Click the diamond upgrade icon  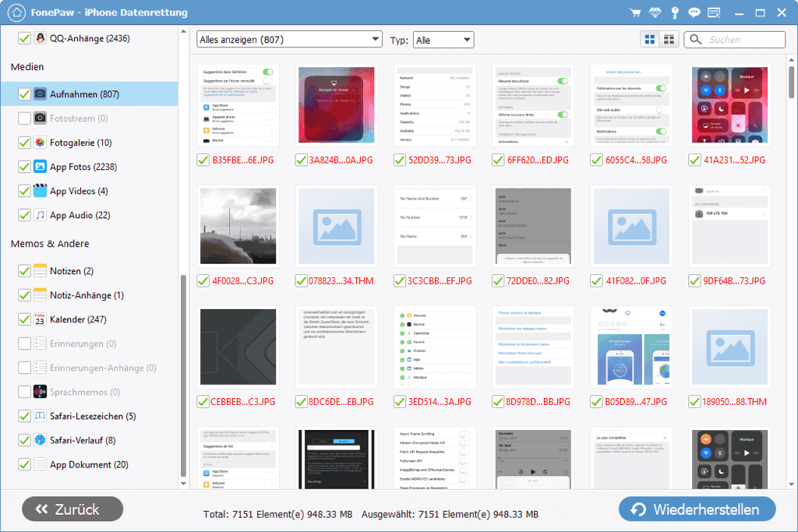pos(655,12)
